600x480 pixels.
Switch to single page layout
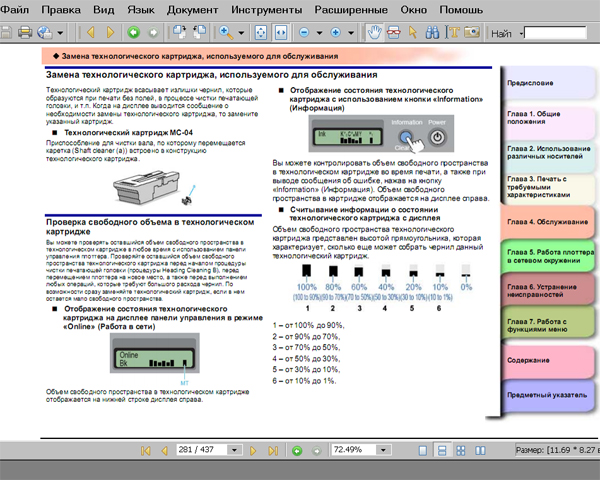pos(422,451)
